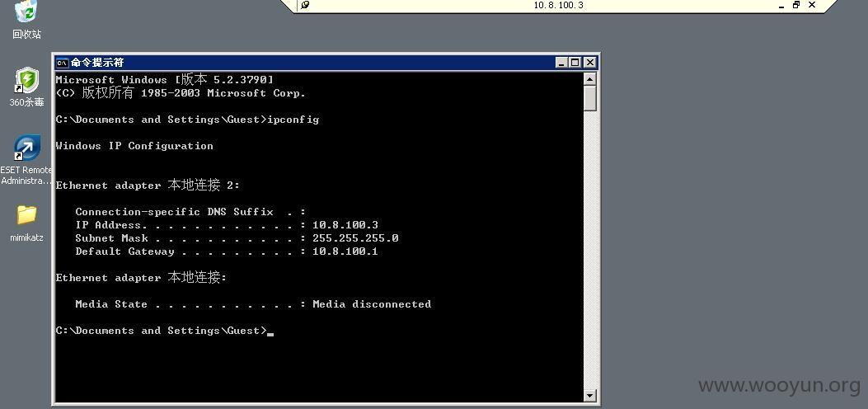Click the 命令提示符 title bar text
Screen dimensions: 868x409
[x=97, y=63]
